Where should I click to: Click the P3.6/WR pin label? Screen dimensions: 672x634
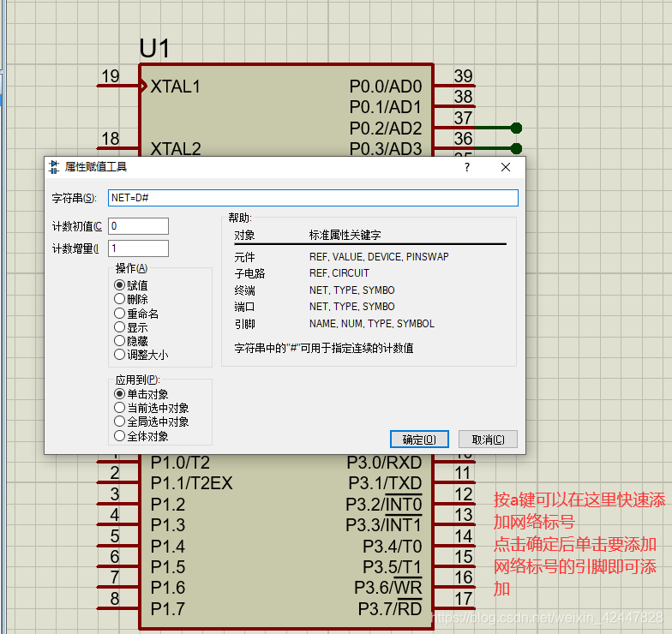pyautogui.click(x=388, y=588)
